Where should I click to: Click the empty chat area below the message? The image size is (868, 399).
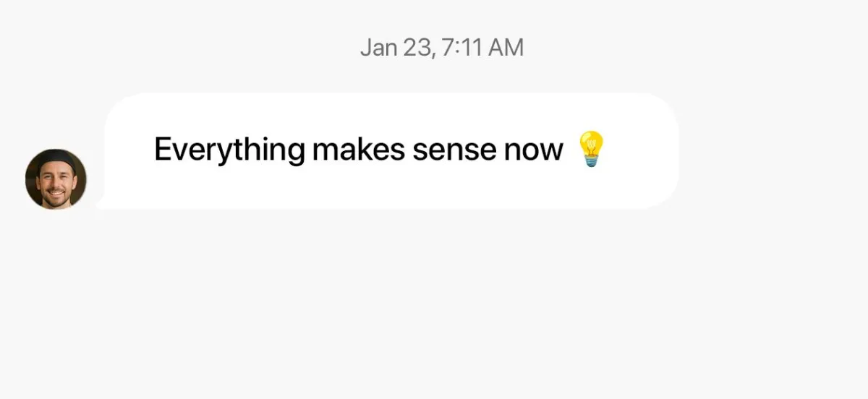[x=434, y=304]
